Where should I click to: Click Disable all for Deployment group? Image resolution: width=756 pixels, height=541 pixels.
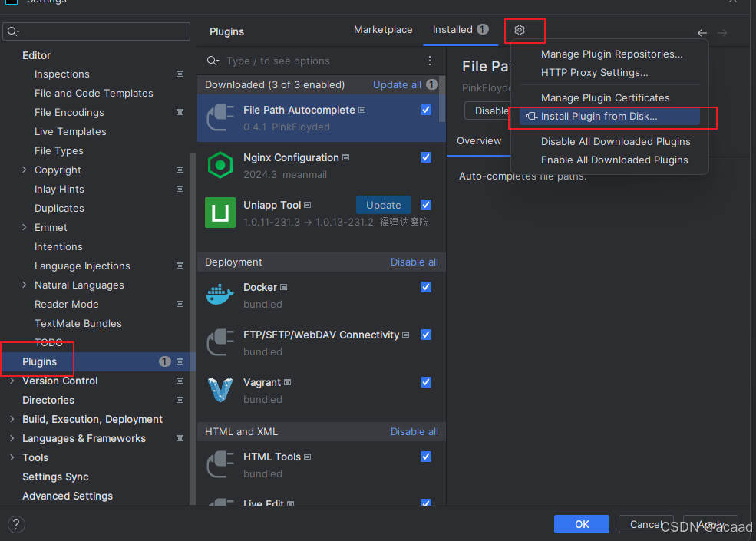tap(414, 262)
